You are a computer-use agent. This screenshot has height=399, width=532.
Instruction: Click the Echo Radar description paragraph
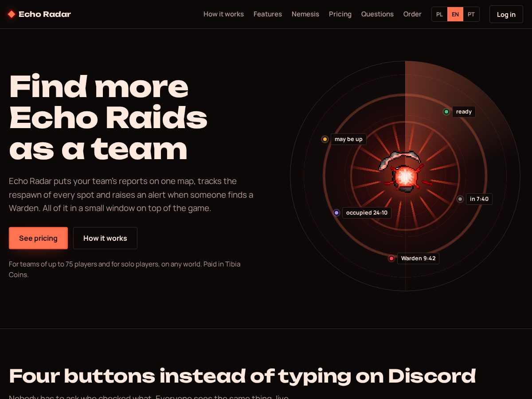(x=131, y=195)
